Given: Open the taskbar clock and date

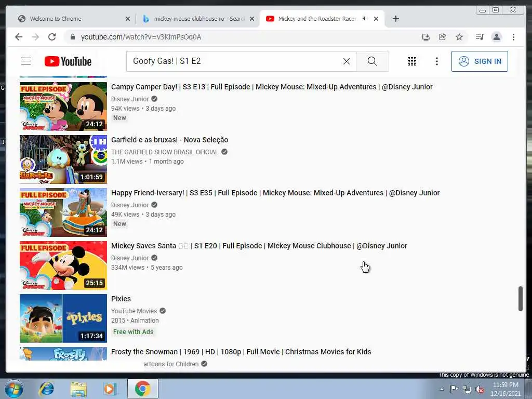Looking at the screenshot, I should 506,389.
